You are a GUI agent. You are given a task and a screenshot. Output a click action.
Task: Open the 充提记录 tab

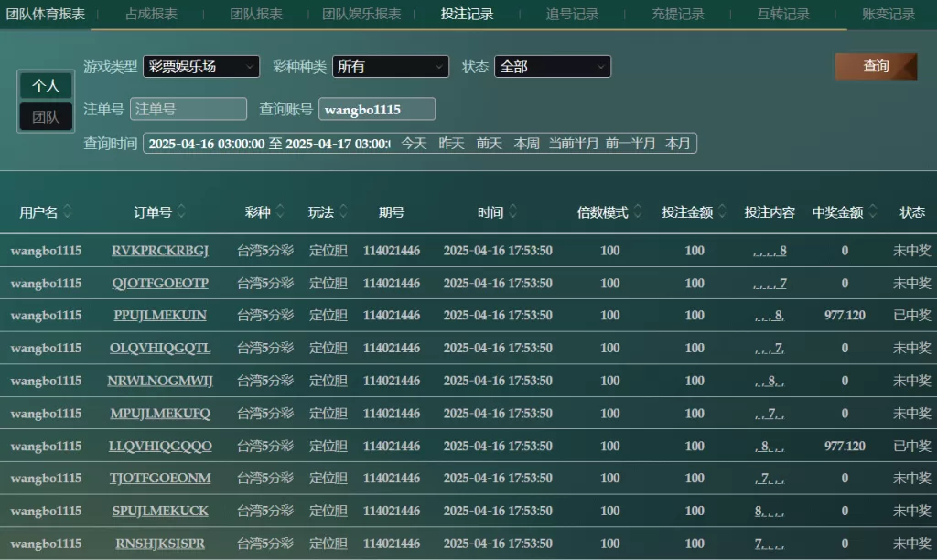[x=677, y=14]
